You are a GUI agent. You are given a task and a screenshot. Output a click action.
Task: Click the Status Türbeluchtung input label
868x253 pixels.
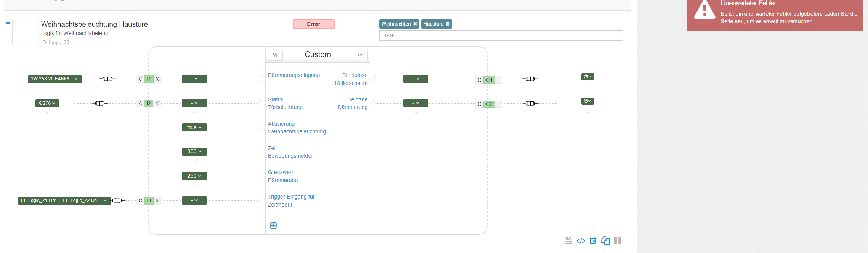(285, 103)
